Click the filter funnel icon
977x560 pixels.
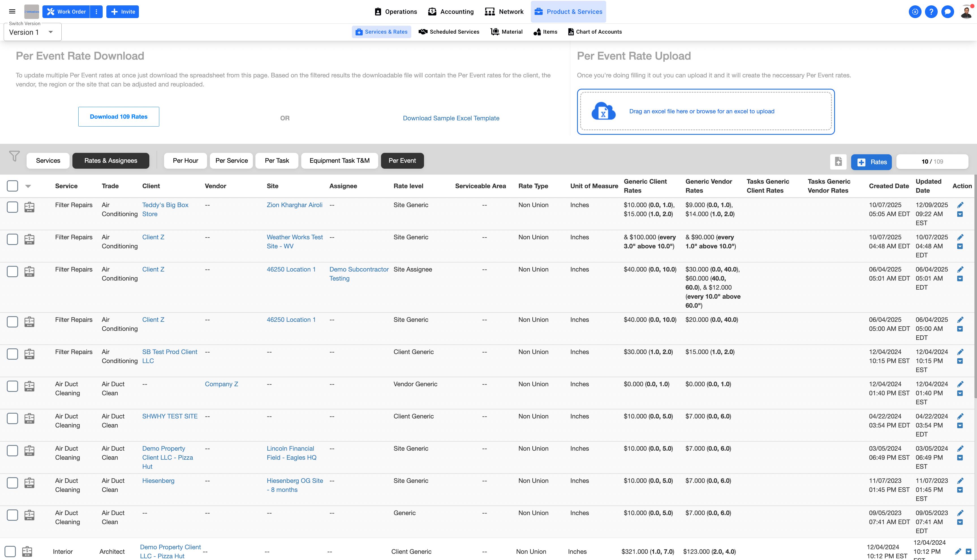(x=14, y=156)
